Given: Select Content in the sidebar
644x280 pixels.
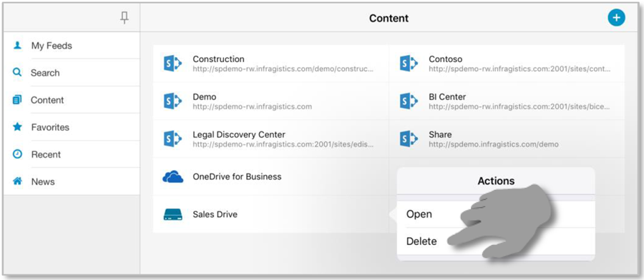Looking at the screenshot, I should tap(72, 100).
